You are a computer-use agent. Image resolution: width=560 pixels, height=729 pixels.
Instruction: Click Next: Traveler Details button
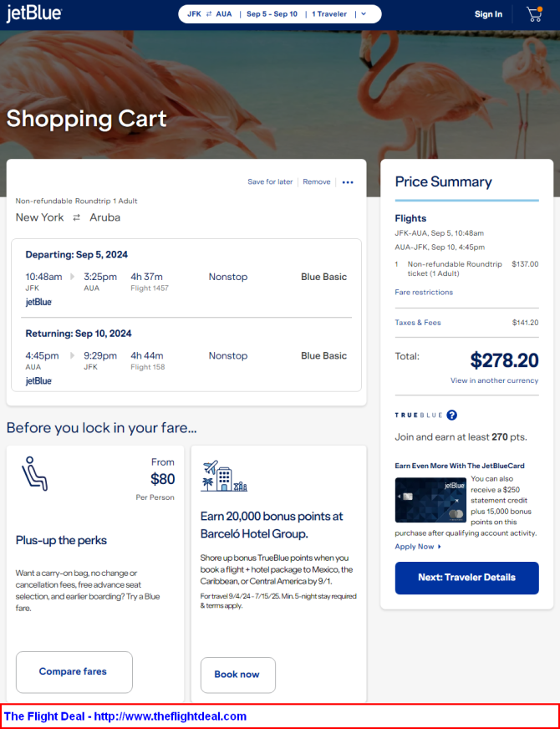pos(466,578)
